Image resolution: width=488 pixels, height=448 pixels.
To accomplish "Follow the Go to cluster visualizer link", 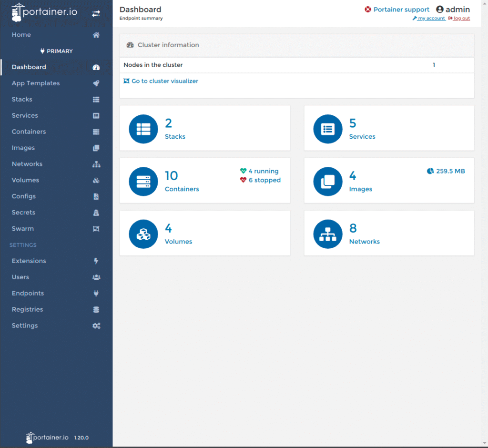I will click(x=161, y=81).
